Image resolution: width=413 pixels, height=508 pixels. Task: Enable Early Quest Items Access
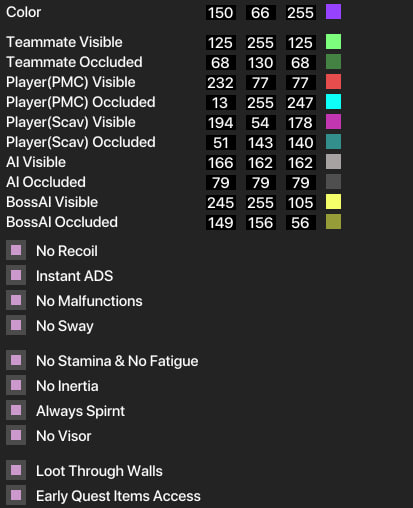(x=16, y=495)
